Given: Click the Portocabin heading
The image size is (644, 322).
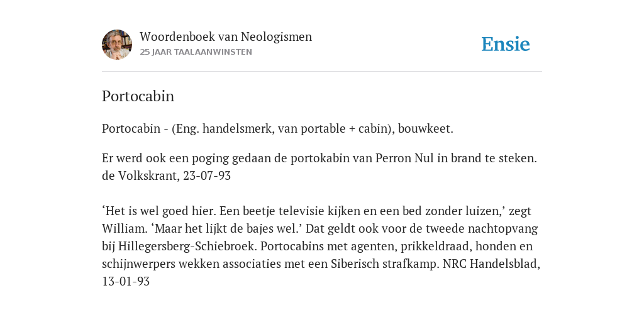Looking at the screenshot, I should 138,96.
